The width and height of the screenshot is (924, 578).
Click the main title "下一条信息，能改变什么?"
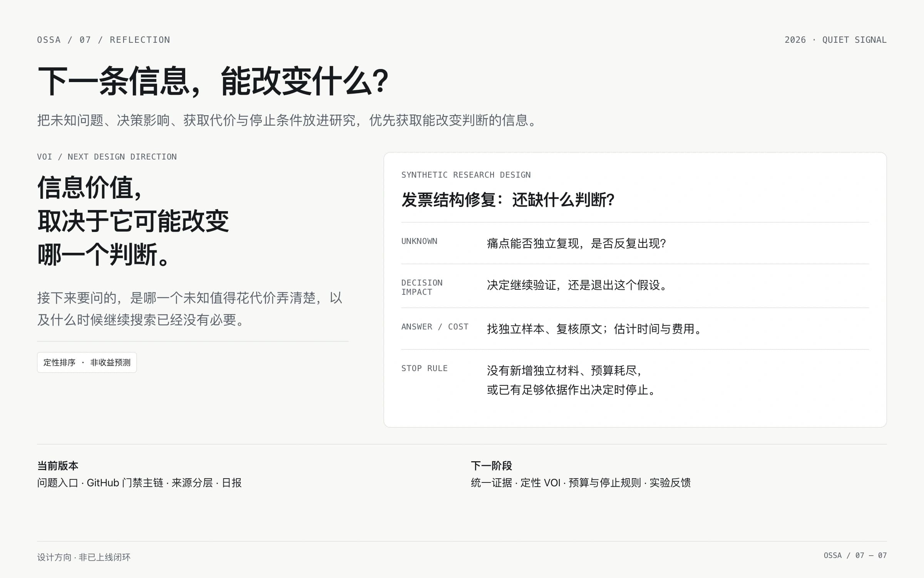point(213,81)
